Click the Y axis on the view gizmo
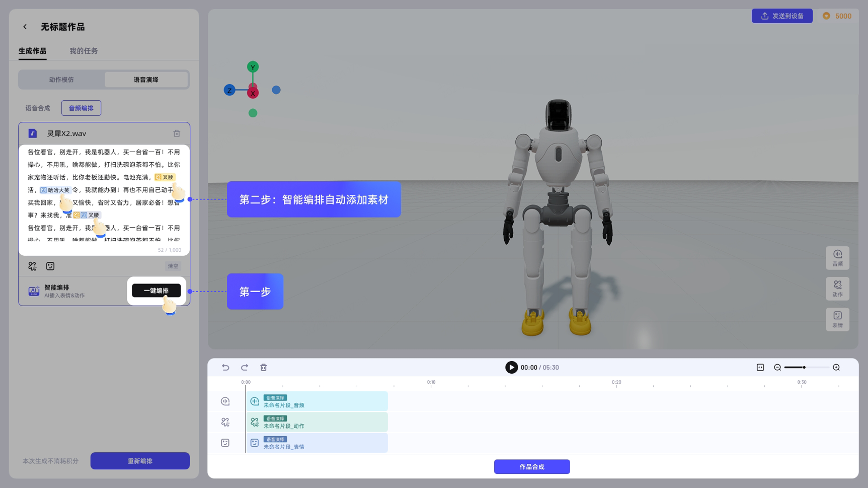The height and width of the screenshot is (488, 868). click(253, 67)
